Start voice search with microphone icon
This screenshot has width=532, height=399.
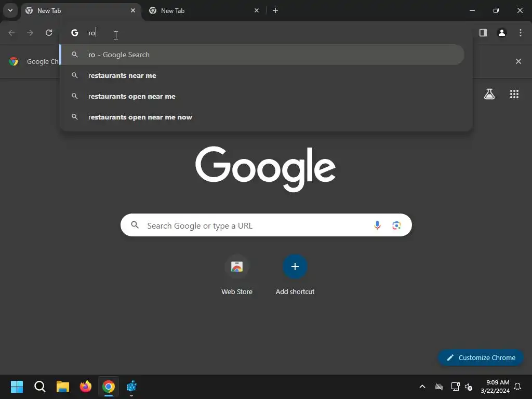coord(377,225)
